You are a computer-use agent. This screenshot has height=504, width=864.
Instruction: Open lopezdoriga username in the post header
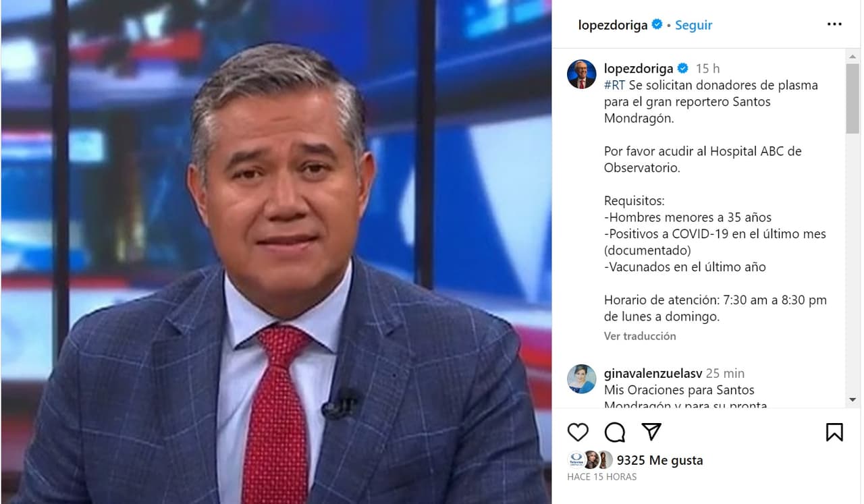click(613, 25)
